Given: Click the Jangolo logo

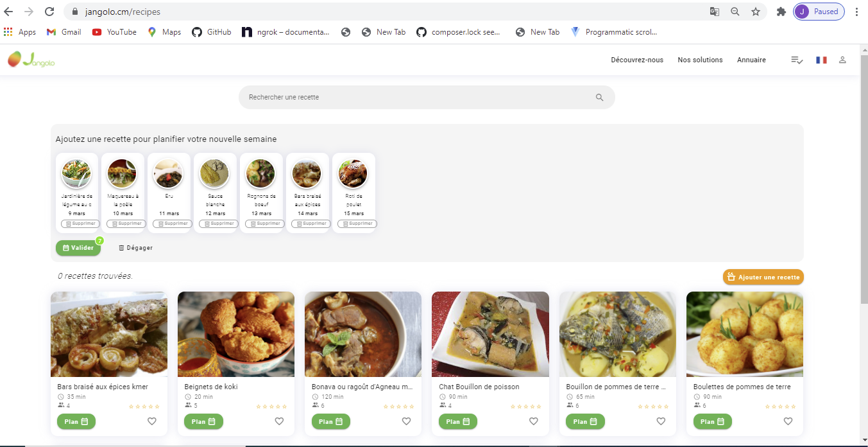Looking at the screenshot, I should [31, 60].
